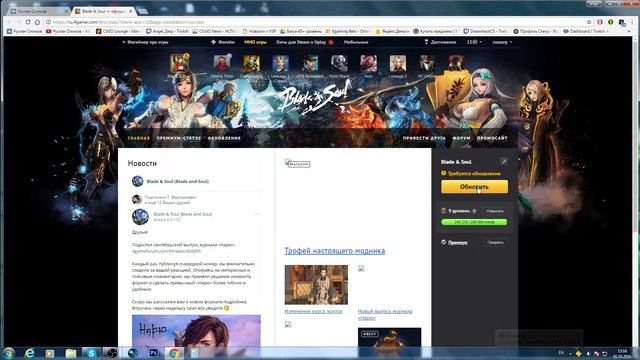The height and width of the screenshot is (360, 640).
Task: Select the Aion game icon
Action: [368, 64]
